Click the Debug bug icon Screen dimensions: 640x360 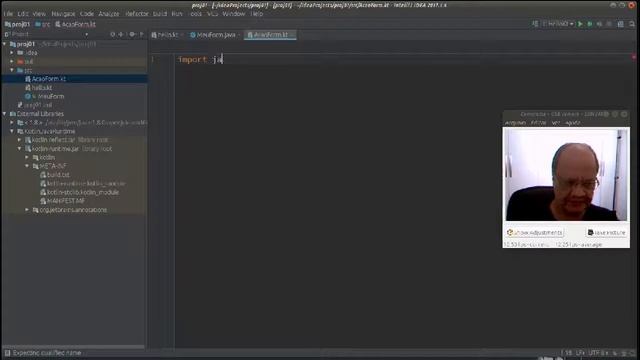click(x=590, y=24)
